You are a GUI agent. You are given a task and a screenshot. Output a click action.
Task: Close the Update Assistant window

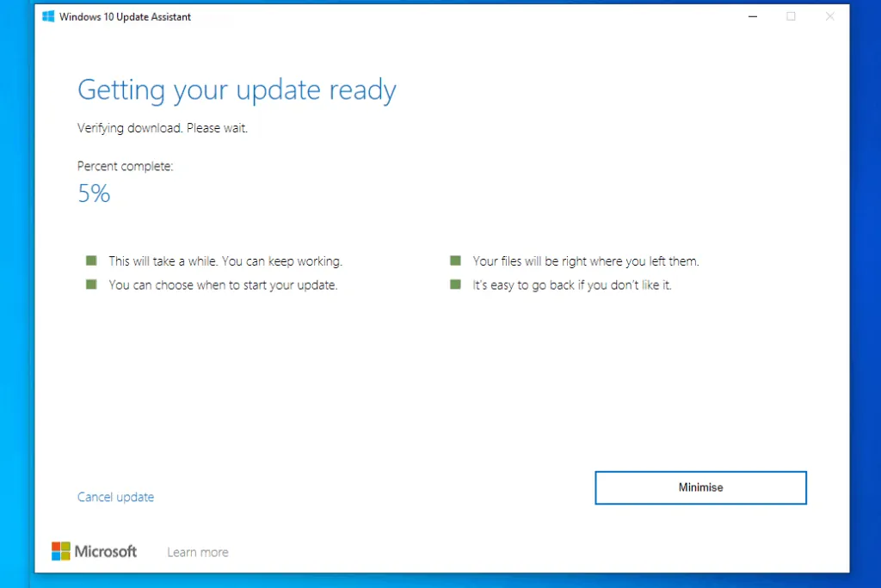point(830,16)
